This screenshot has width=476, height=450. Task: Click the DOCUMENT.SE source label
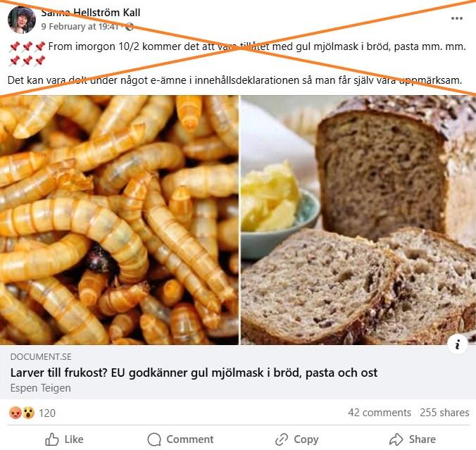pos(41,357)
